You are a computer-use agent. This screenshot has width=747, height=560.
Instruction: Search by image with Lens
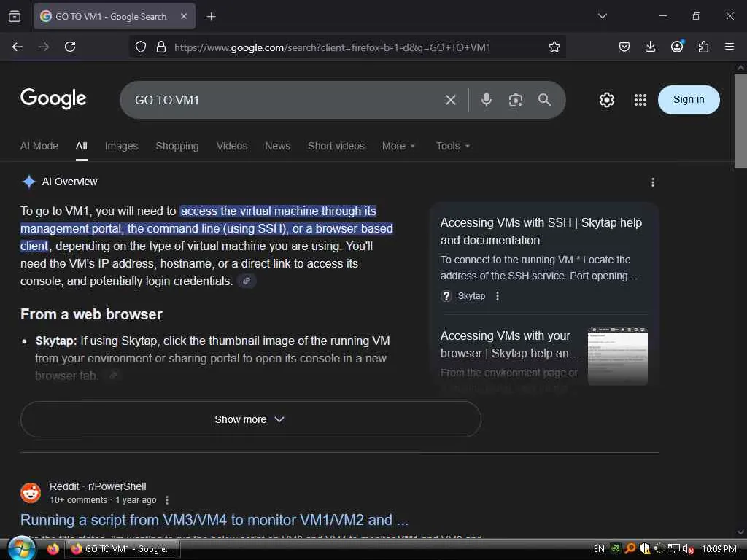click(x=516, y=100)
